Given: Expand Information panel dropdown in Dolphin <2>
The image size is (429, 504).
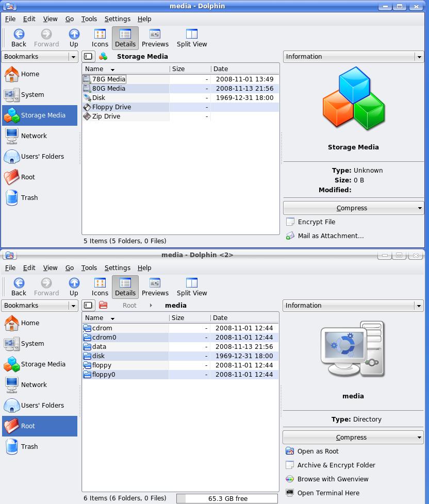Looking at the screenshot, I should 419,306.
